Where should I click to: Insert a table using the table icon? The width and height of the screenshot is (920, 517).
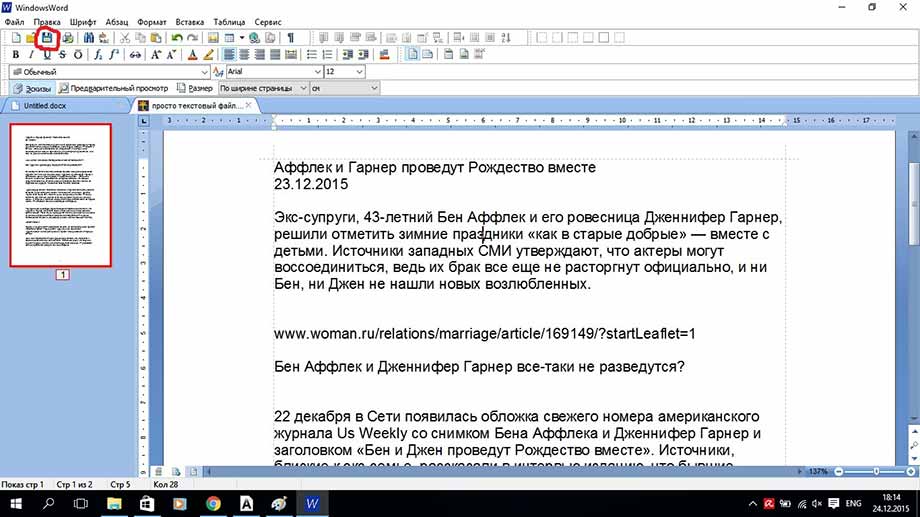click(x=229, y=38)
